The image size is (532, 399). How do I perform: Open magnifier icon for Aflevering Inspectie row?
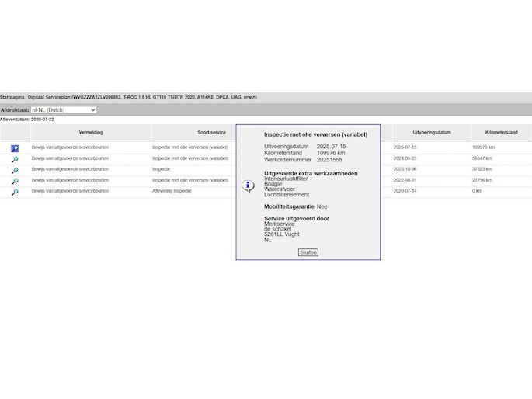[15, 191]
